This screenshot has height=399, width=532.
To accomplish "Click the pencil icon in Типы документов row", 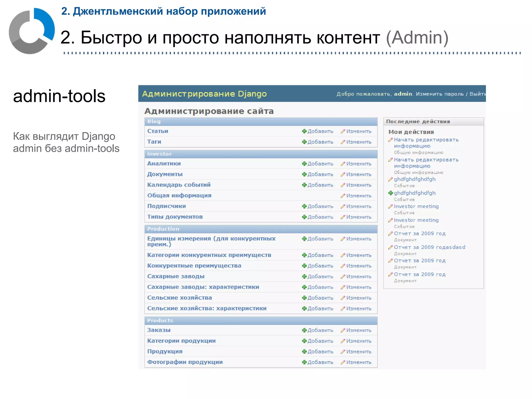I will point(343,217).
